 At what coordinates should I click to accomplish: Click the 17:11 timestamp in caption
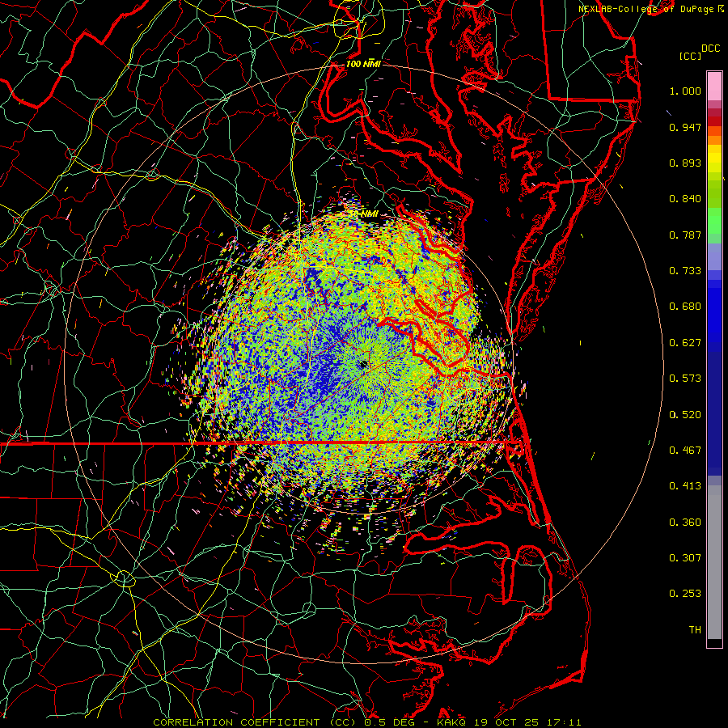562,722
